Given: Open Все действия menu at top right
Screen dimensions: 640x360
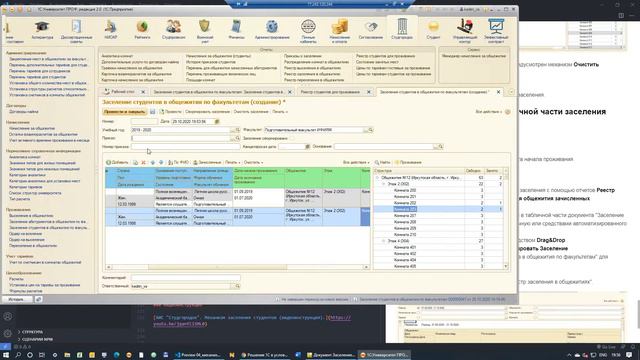Looking at the screenshot, I should pos(489,111).
